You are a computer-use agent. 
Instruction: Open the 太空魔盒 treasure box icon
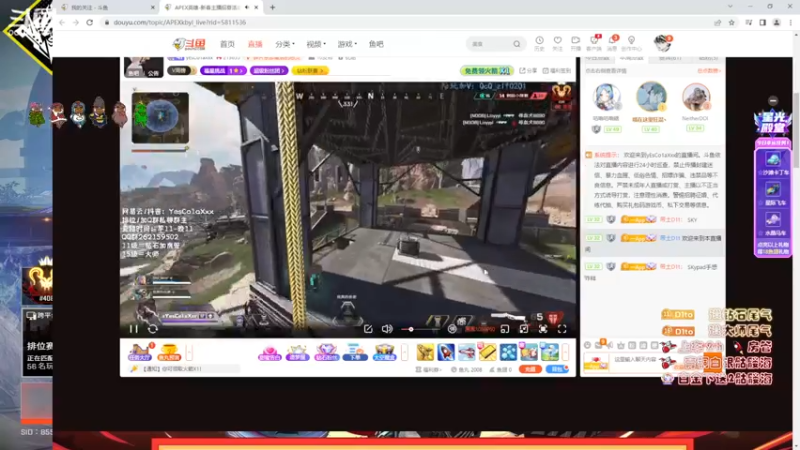coord(384,352)
